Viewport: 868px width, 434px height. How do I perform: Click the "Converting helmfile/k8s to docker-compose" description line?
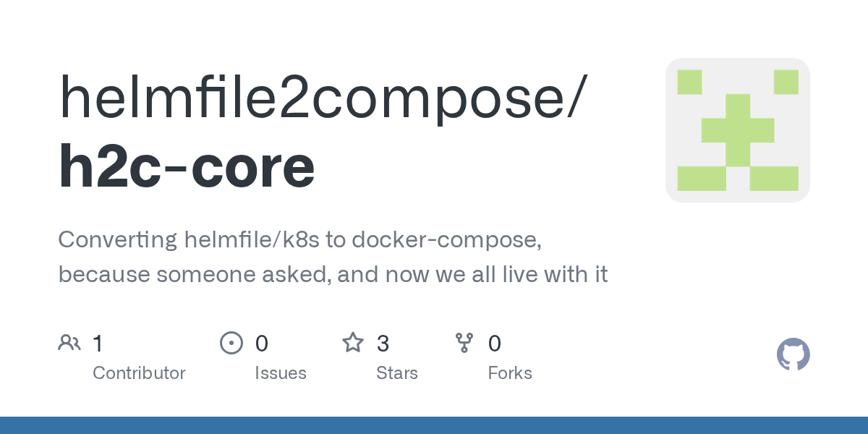click(299, 240)
